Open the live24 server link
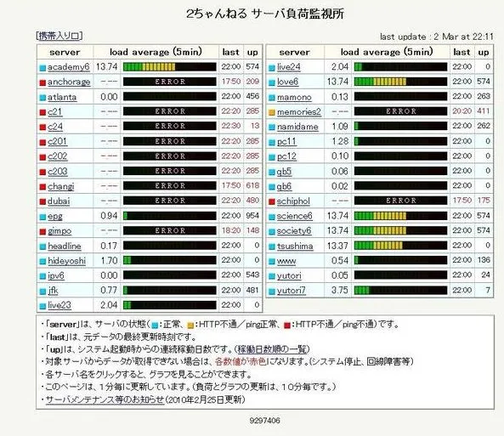 click(x=289, y=67)
